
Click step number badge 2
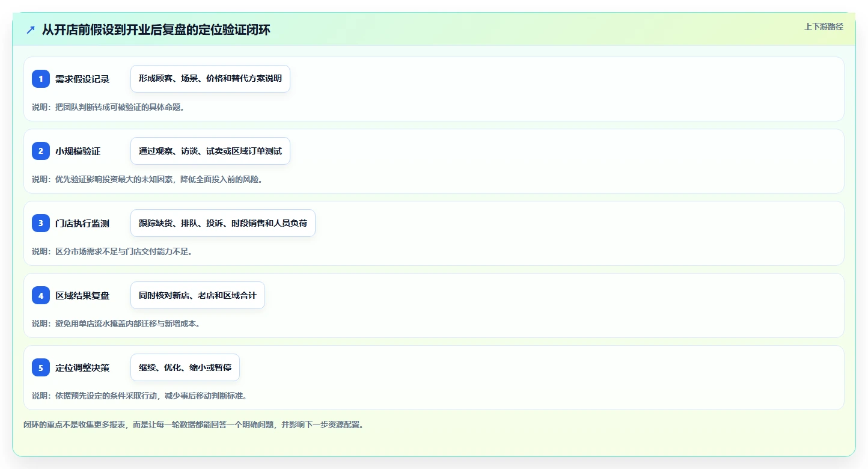pos(41,151)
